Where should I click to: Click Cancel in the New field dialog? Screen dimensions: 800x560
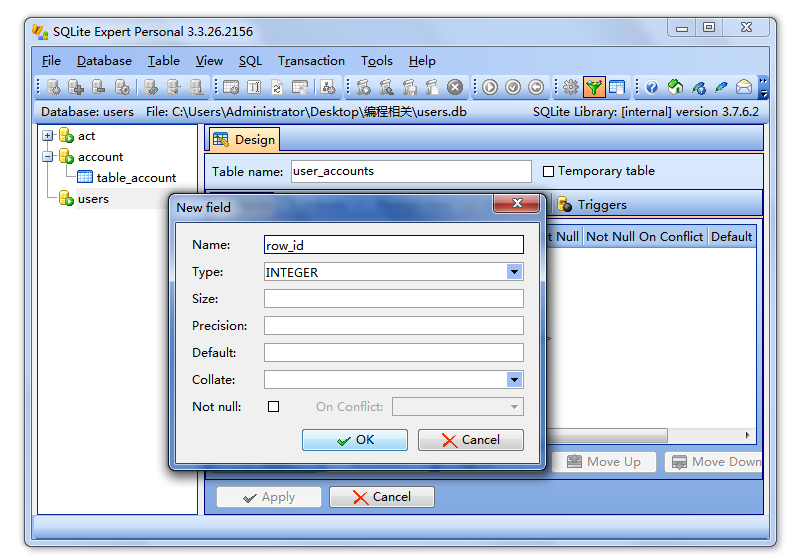(470, 440)
